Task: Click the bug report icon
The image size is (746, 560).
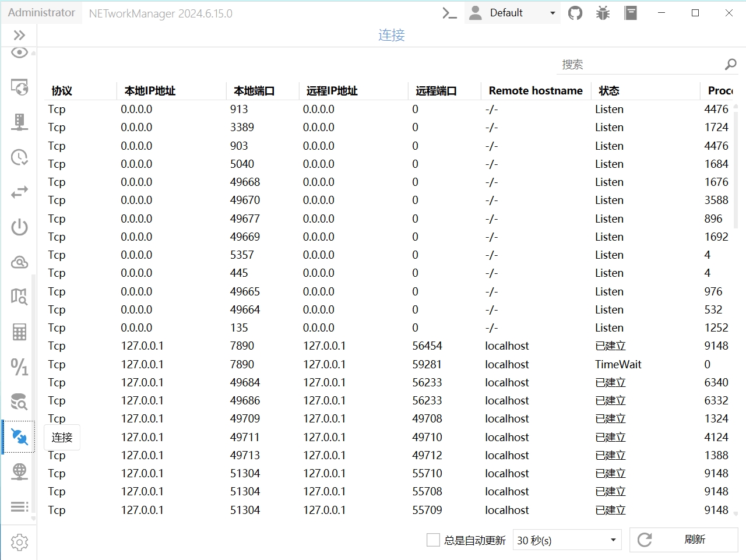Action: (x=603, y=13)
